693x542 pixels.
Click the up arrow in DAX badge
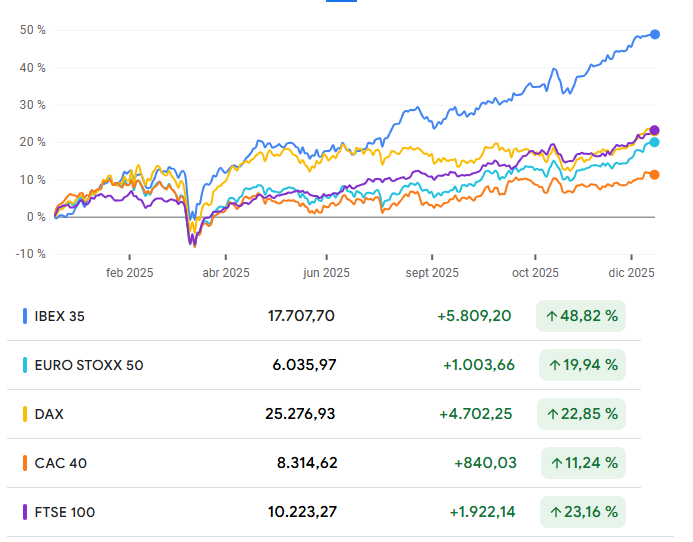pos(551,414)
